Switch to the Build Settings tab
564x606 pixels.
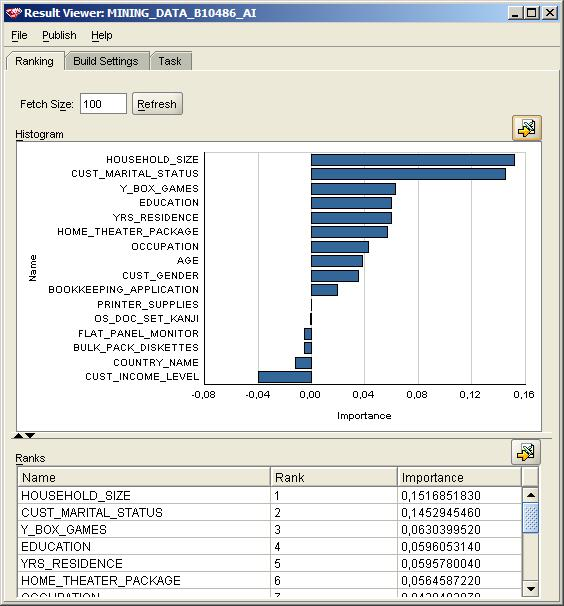coord(106,61)
